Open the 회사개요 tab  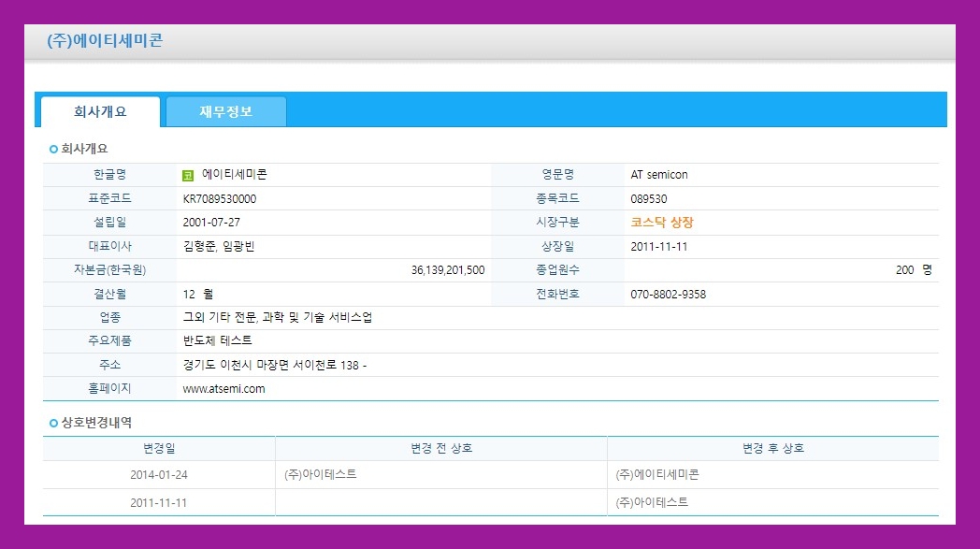pyautogui.click(x=101, y=112)
